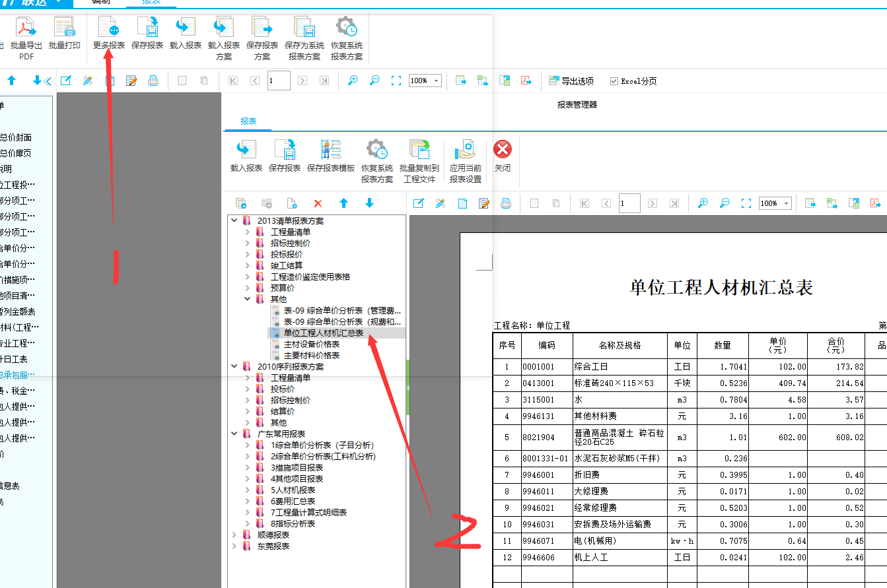
Task: Click page number field in 报表管理器 preview
Action: tap(629, 203)
